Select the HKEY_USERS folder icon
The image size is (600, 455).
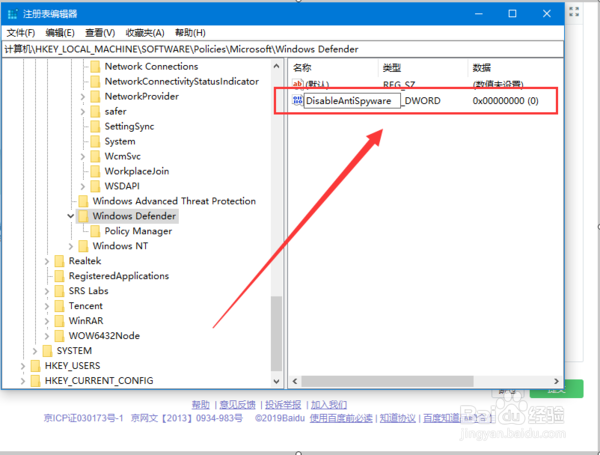click(x=35, y=366)
